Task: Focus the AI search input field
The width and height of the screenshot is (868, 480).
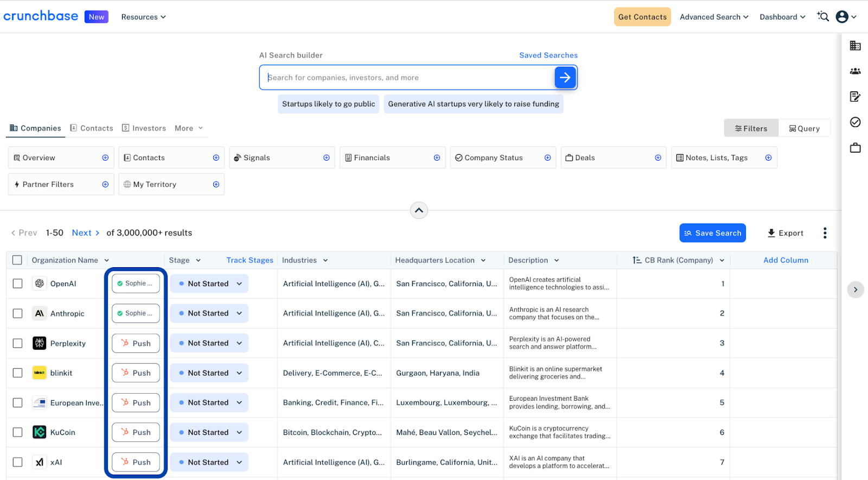Action: pos(407,78)
